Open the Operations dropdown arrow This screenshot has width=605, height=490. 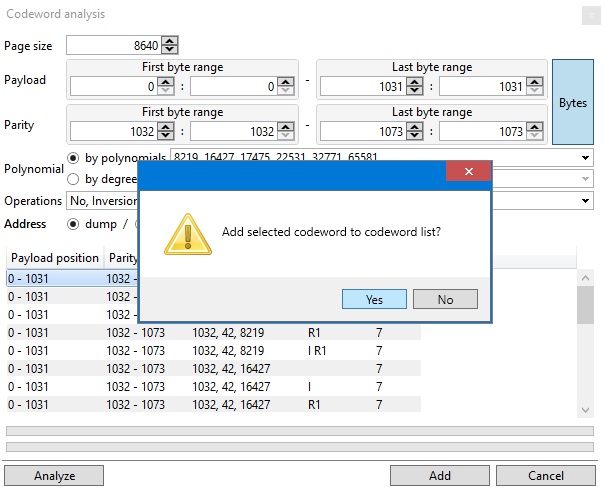585,201
